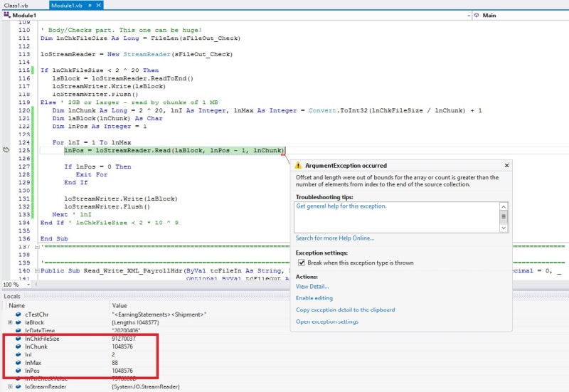Close the ArgumentException popup
569x392 pixels.
click(x=506, y=166)
